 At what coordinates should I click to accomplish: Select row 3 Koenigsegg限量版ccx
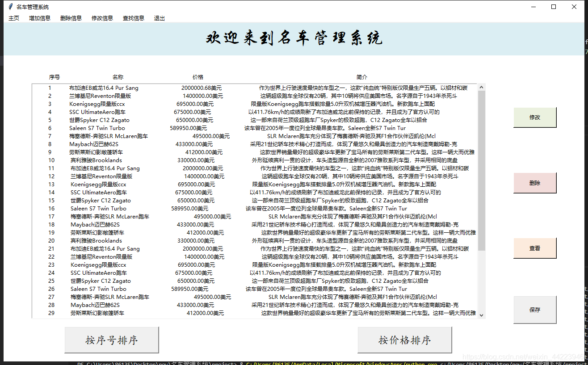255,104
